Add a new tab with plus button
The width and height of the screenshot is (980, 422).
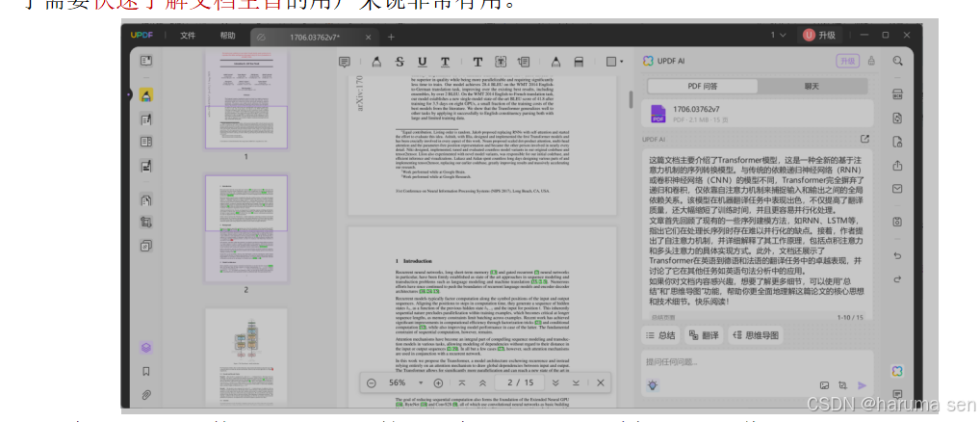pyautogui.click(x=391, y=37)
